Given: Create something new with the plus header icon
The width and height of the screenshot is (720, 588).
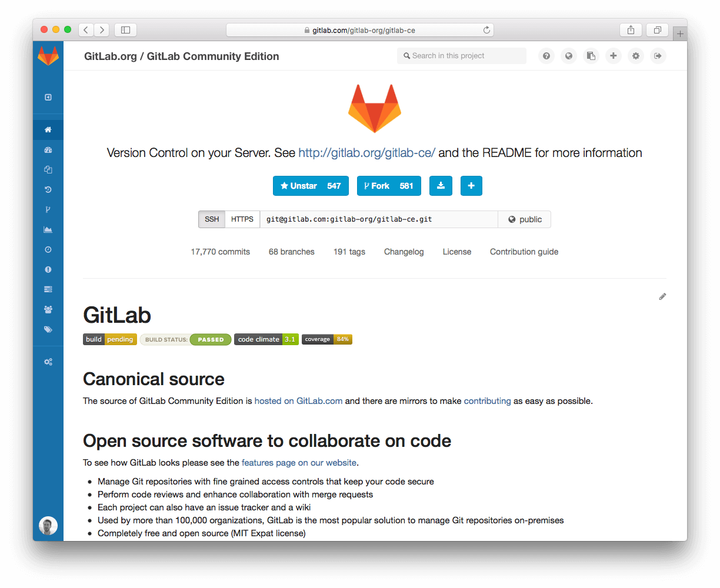Looking at the screenshot, I should coord(614,56).
